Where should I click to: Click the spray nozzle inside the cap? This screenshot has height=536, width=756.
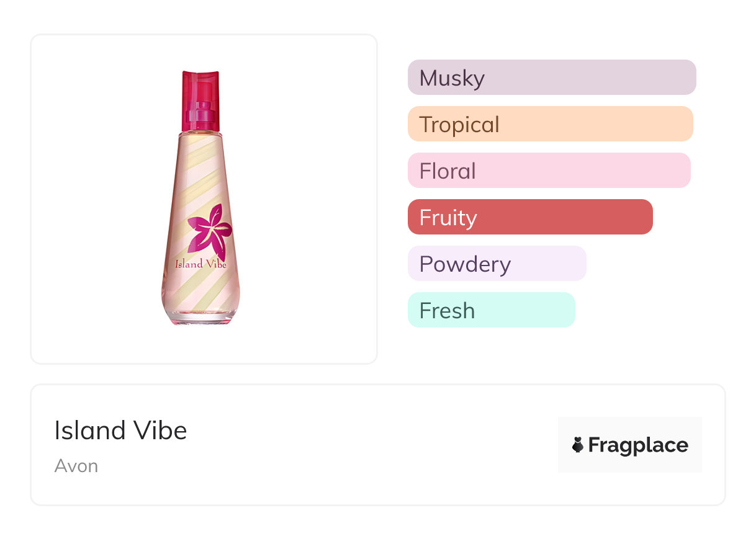point(200,110)
